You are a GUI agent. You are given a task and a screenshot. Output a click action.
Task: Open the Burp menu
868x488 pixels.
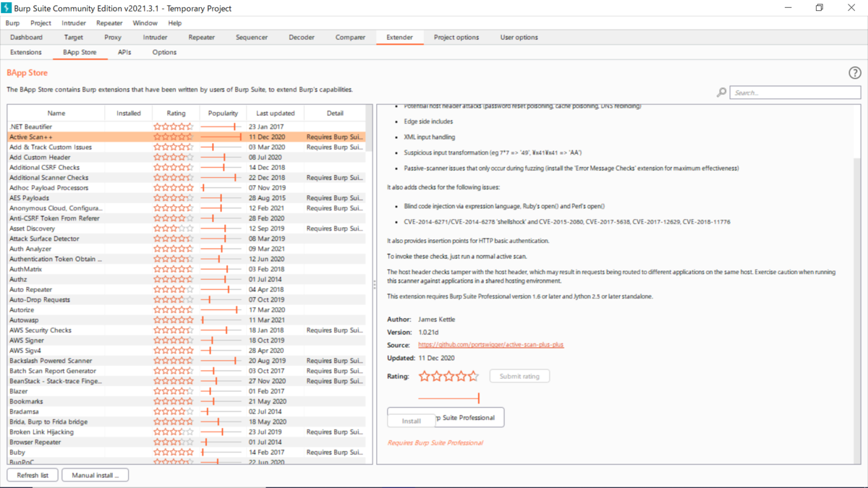point(12,23)
